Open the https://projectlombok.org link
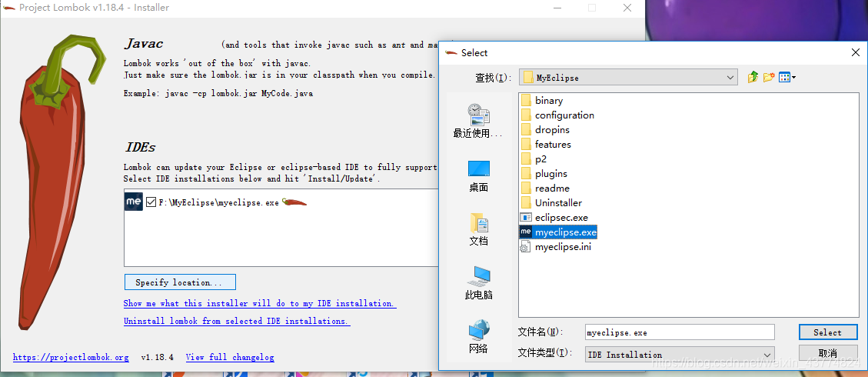Image resolution: width=868 pixels, height=377 pixels. pyautogui.click(x=71, y=358)
